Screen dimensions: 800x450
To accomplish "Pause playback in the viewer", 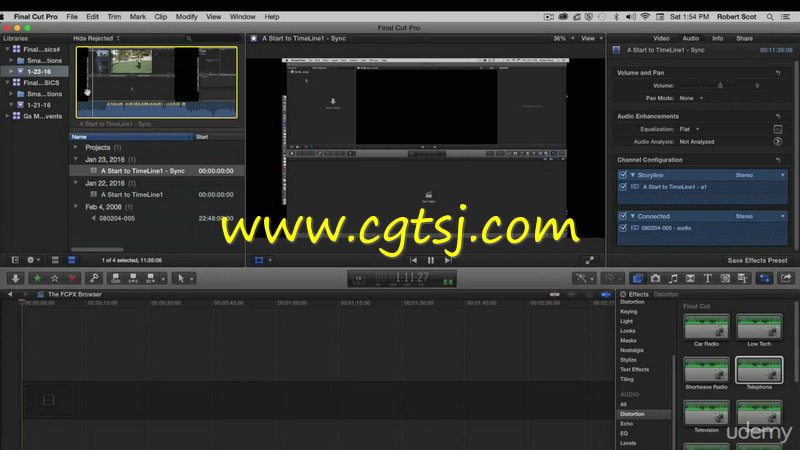I will point(431,260).
